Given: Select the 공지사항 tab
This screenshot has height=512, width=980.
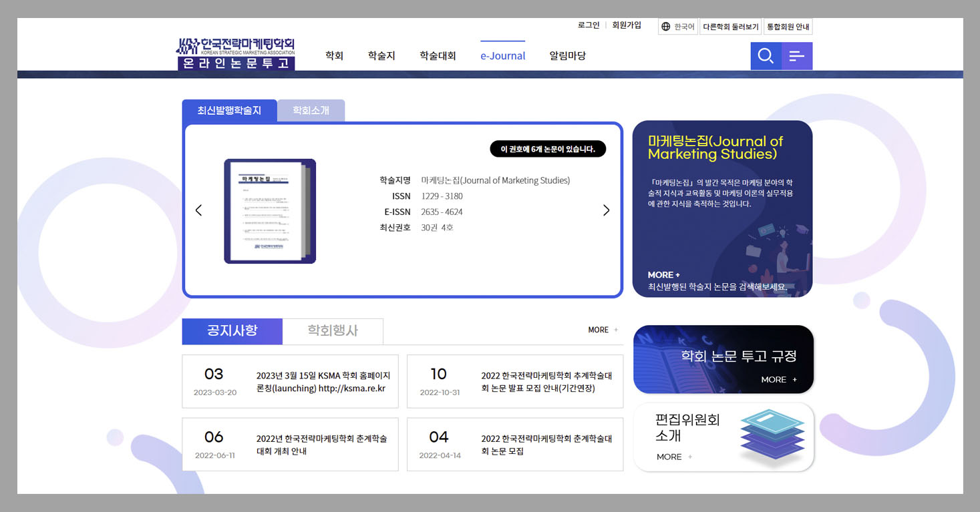Looking at the screenshot, I should [x=232, y=331].
